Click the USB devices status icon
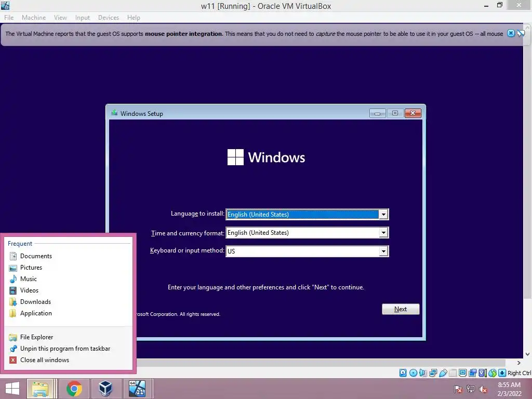The width and height of the screenshot is (532, 399). pyautogui.click(x=443, y=373)
